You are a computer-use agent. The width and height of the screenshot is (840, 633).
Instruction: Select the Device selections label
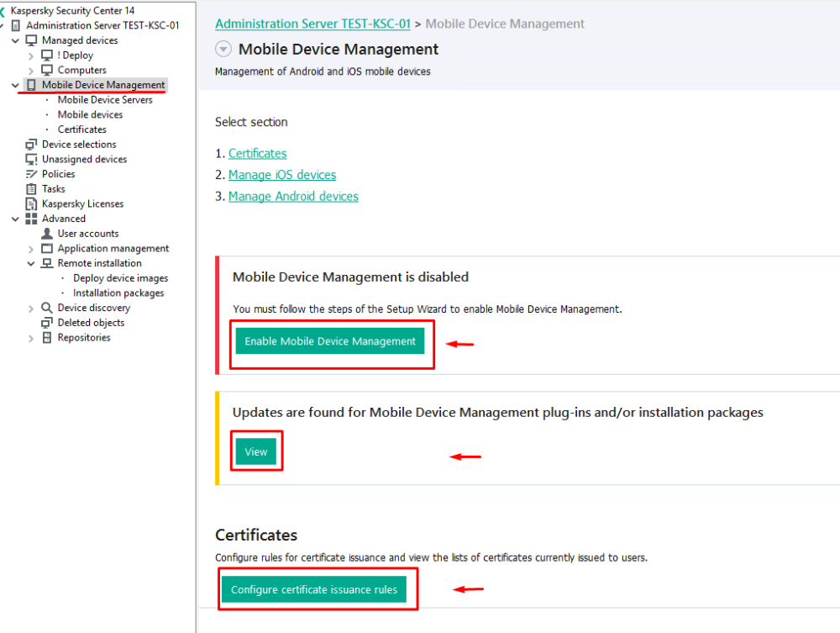(x=79, y=145)
